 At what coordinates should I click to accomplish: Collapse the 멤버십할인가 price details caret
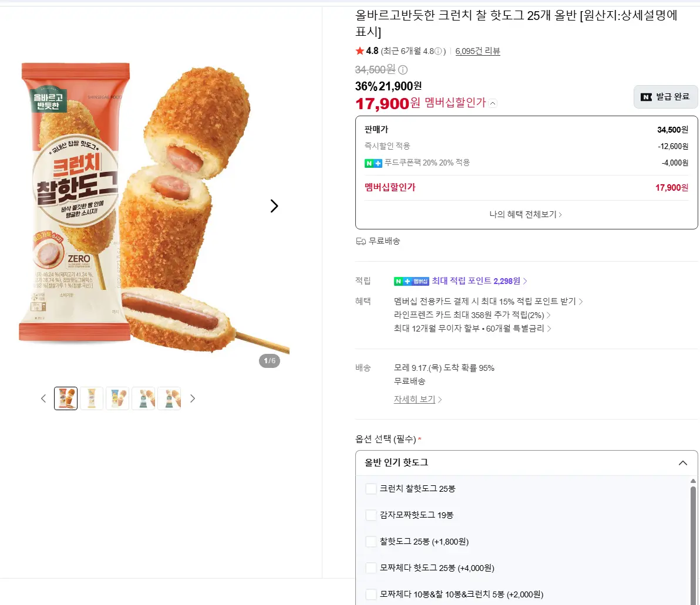point(493,103)
